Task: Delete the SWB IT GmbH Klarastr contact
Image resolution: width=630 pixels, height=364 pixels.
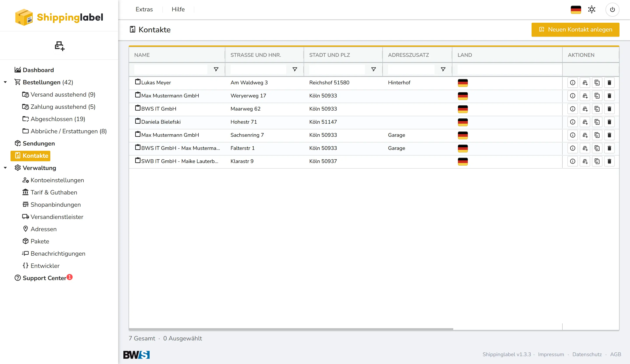Action: [x=609, y=161]
